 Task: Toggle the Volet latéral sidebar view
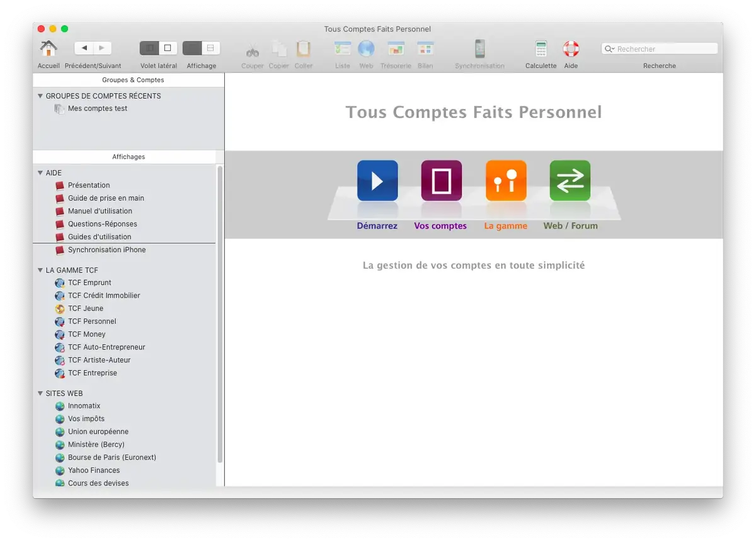pos(158,48)
